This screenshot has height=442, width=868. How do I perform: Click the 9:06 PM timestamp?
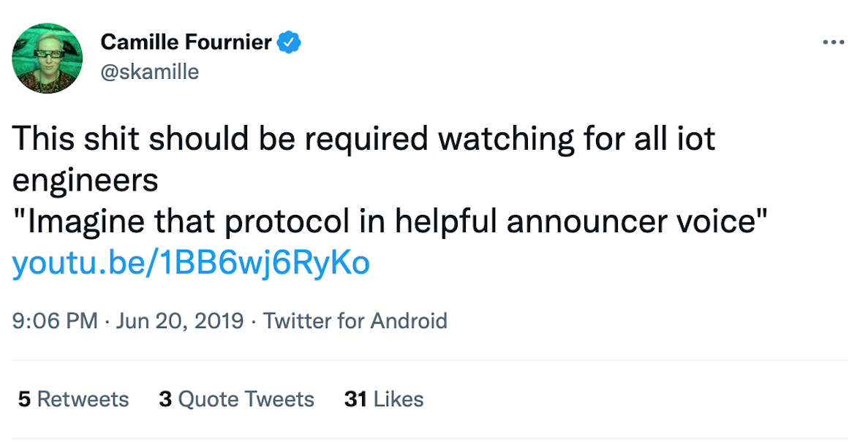pyautogui.click(x=55, y=321)
